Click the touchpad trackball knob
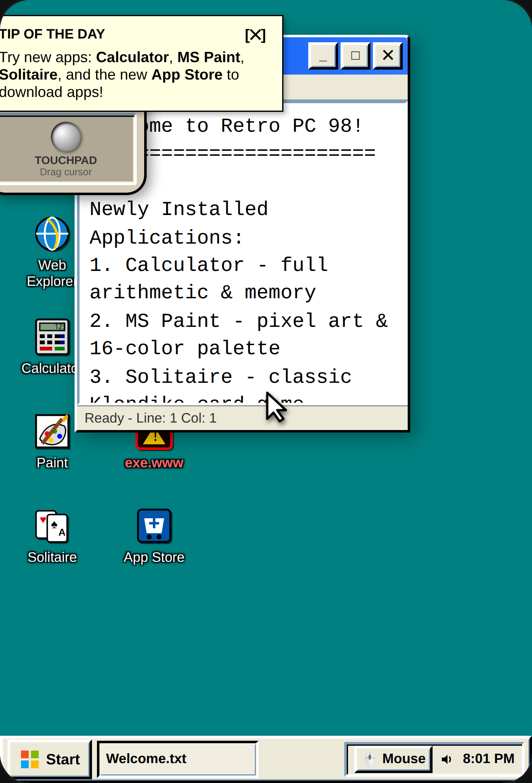 [66, 137]
